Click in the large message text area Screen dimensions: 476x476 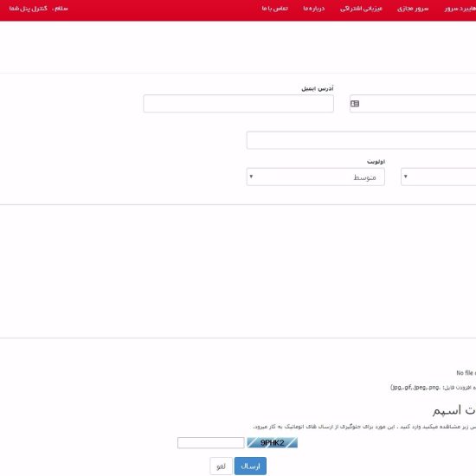tap(238, 271)
